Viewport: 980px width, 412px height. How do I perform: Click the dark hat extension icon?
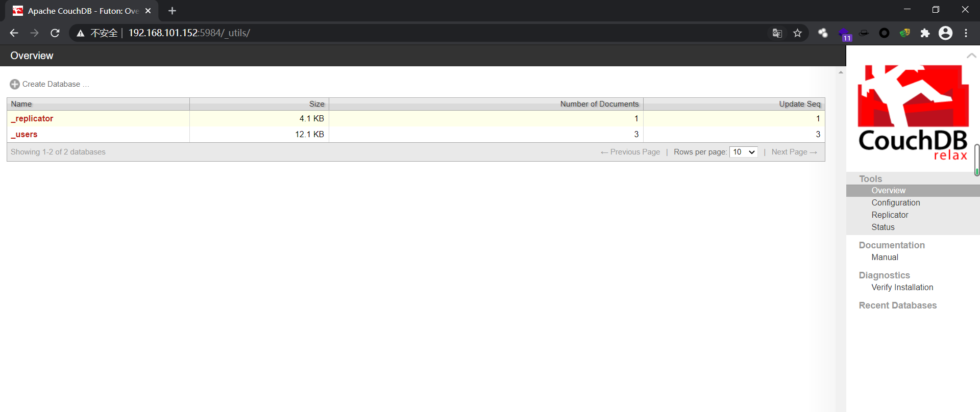pos(864,33)
